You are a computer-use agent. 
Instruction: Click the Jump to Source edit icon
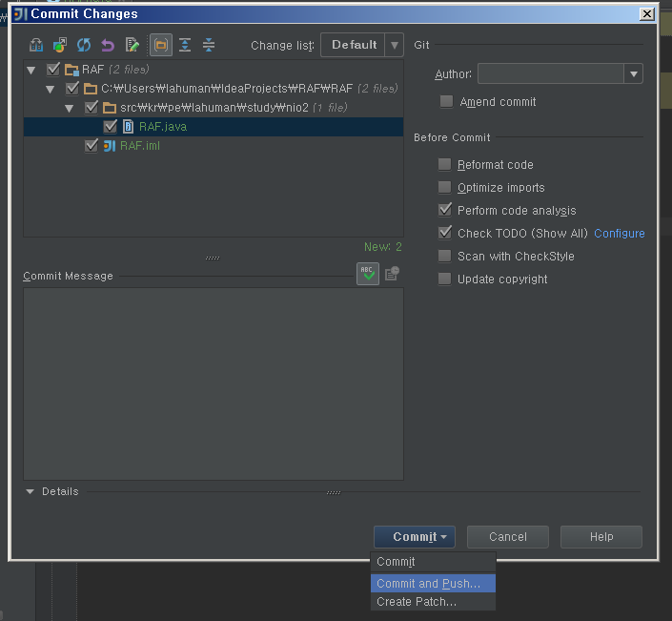pos(132,45)
